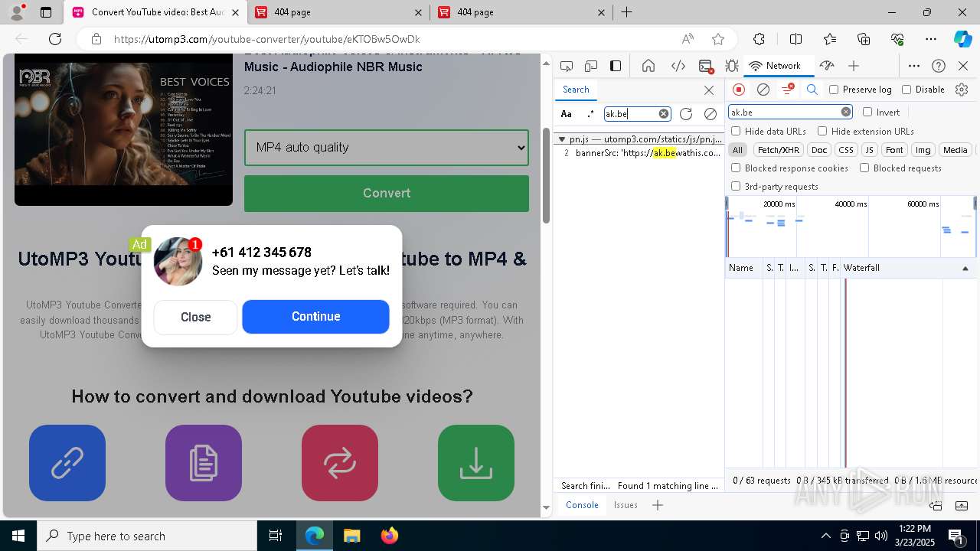Open the Issues drawer tab
The height and width of the screenshot is (551, 980).
pos(626,505)
